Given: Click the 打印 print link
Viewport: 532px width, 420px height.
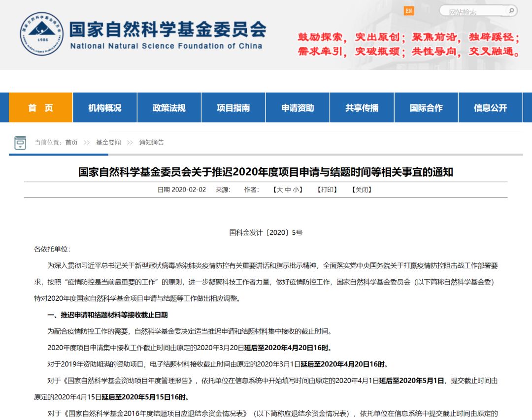Looking at the screenshot, I should 327,190.
